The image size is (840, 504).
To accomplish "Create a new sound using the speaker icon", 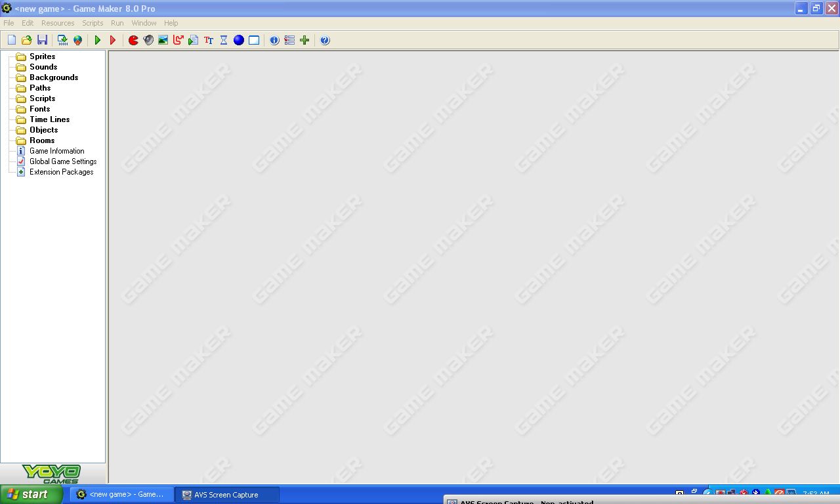I will [148, 40].
